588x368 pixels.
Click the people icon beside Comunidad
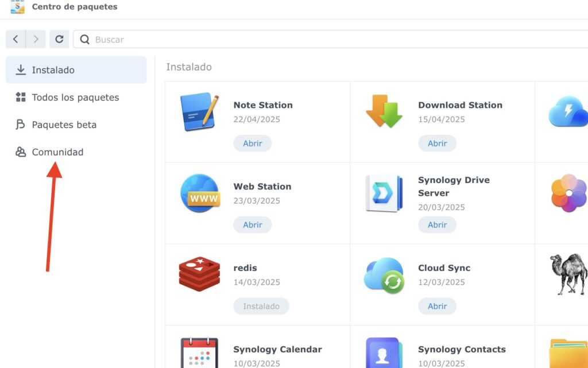click(21, 152)
